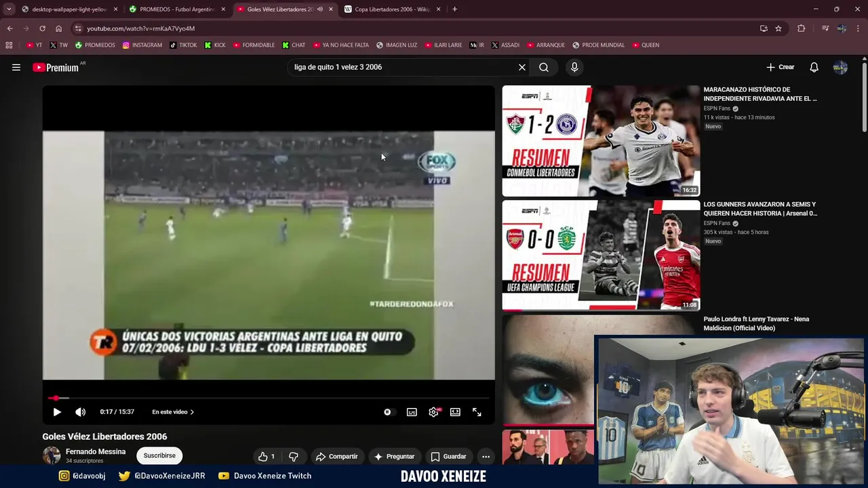Open the PRODE MUNDIAL bookmark

pos(598,45)
